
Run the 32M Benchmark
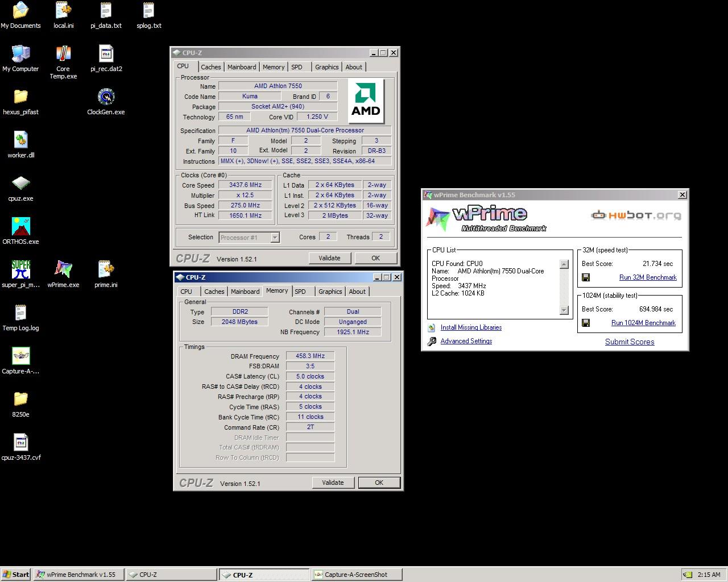tap(648, 277)
